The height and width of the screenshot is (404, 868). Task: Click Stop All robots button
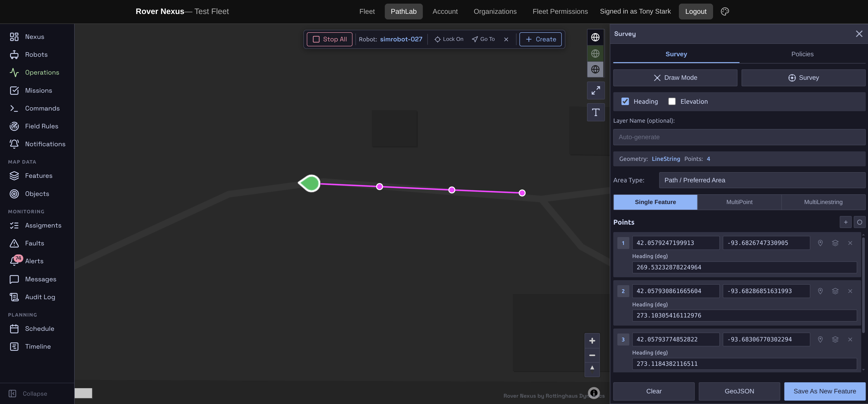[330, 39]
